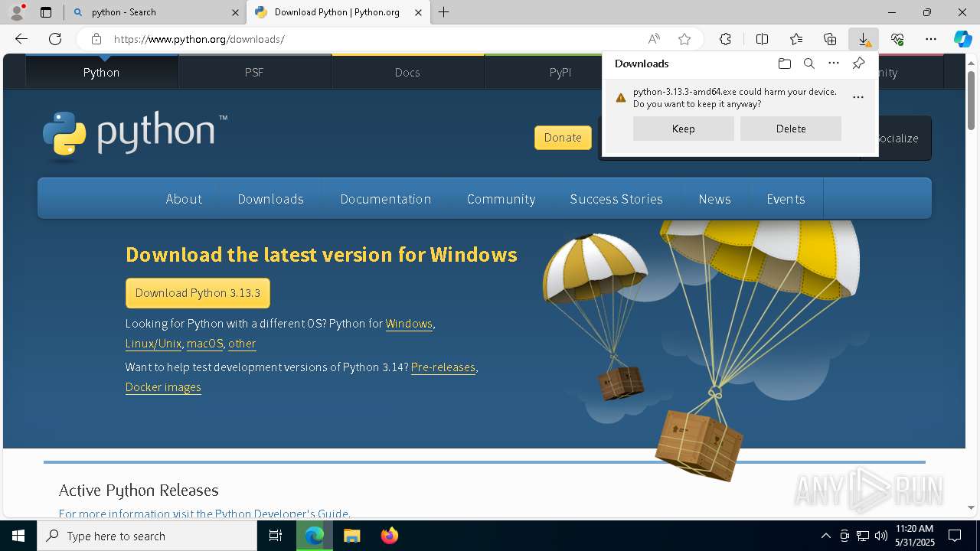Open Copilot sidebar icon

click(962, 39)
